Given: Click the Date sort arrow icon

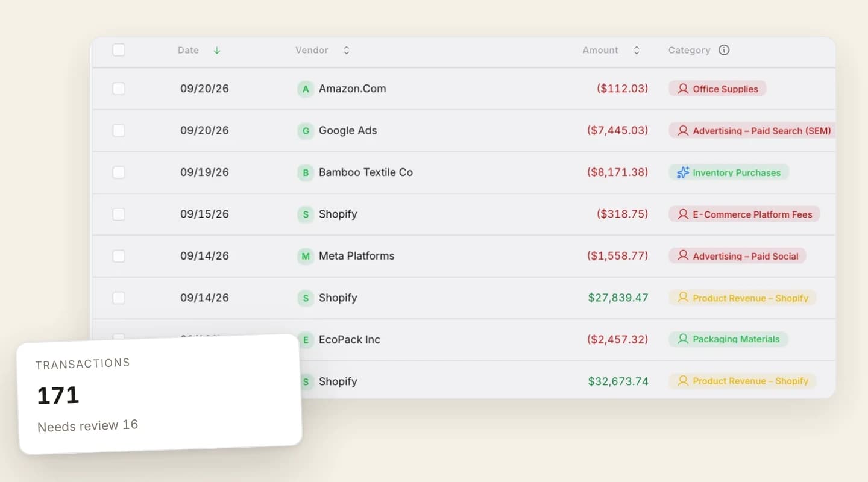Looking at the screenshot, I should (x=217, y=51).
